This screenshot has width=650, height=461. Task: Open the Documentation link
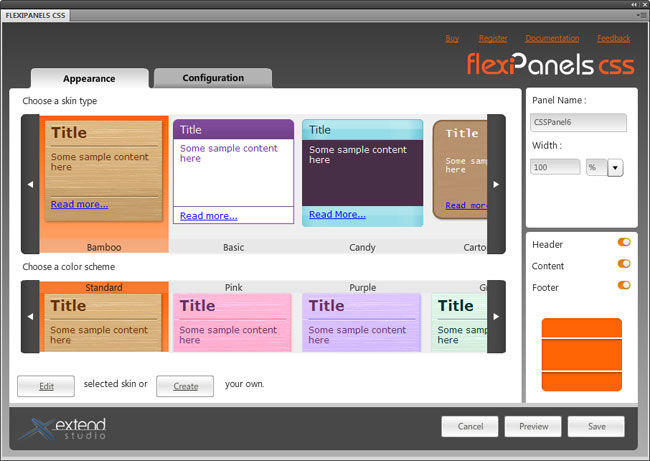pyautogui.click(x=552, y=39)
